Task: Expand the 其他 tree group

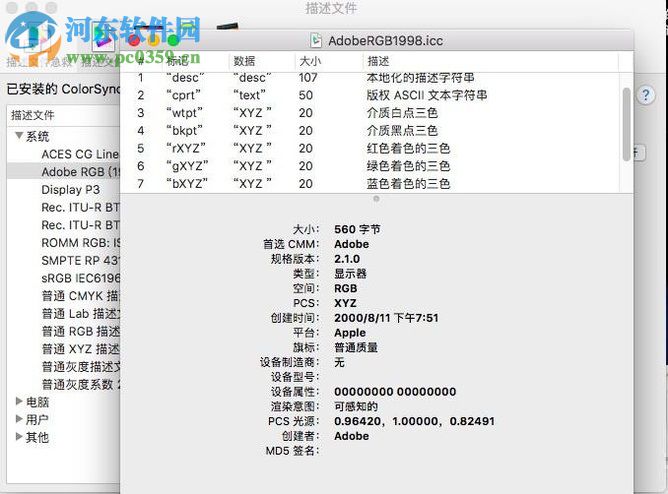Action: click(x=19, y=437)
